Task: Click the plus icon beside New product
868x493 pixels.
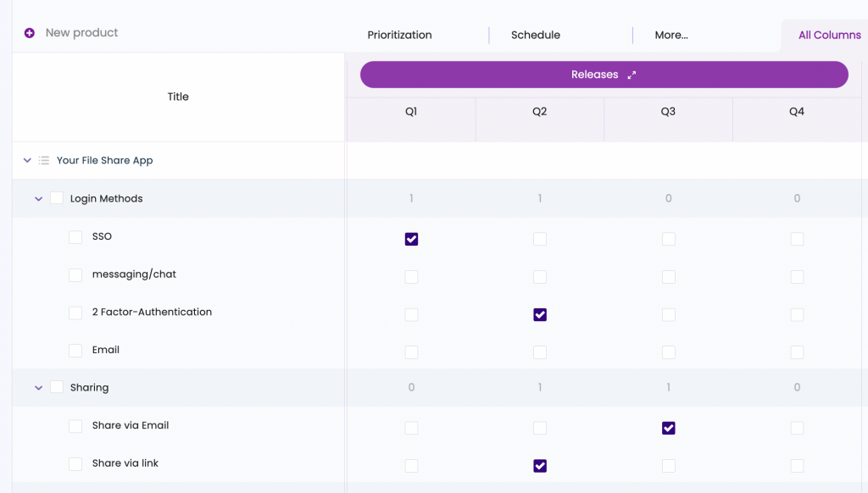Action: click(x=30, y=33)
